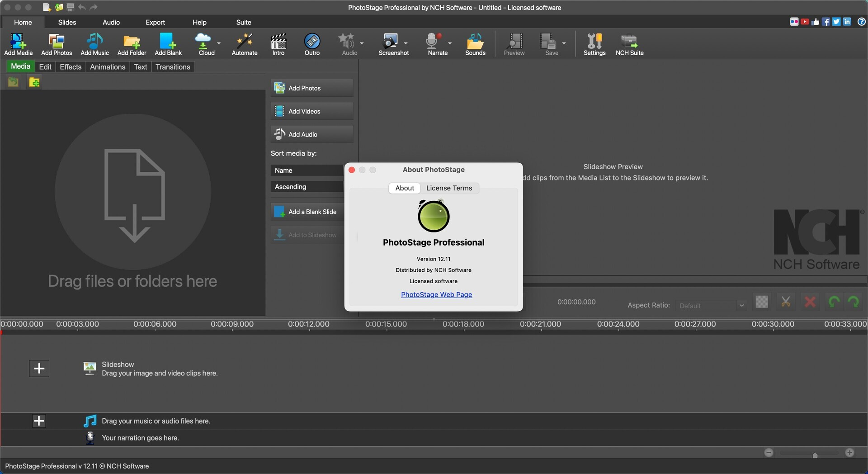The width and height of the screenshot is (868, 474).
Task: Click the scissors split icon near the timeline
Action: (x=786, y=301)
